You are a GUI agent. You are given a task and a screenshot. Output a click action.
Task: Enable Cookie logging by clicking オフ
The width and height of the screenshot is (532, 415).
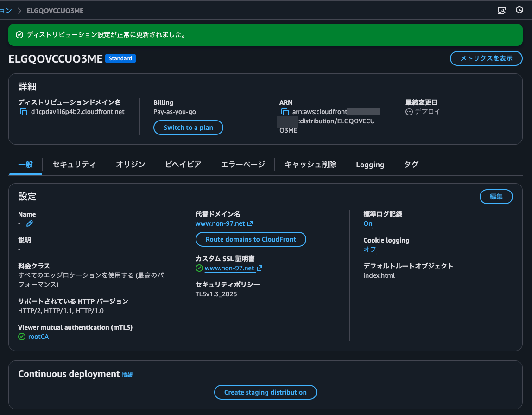(369, 249)
